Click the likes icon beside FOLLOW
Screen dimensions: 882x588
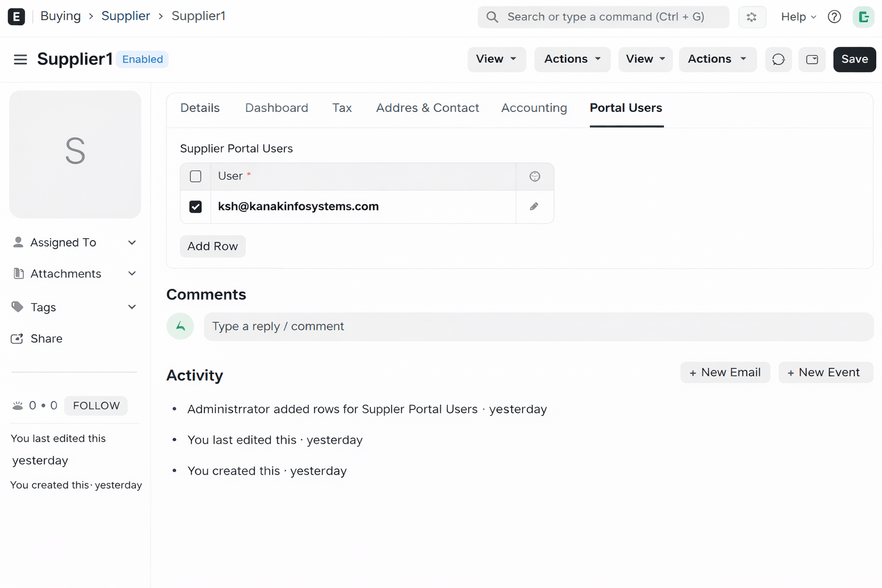tap(18, 406)
